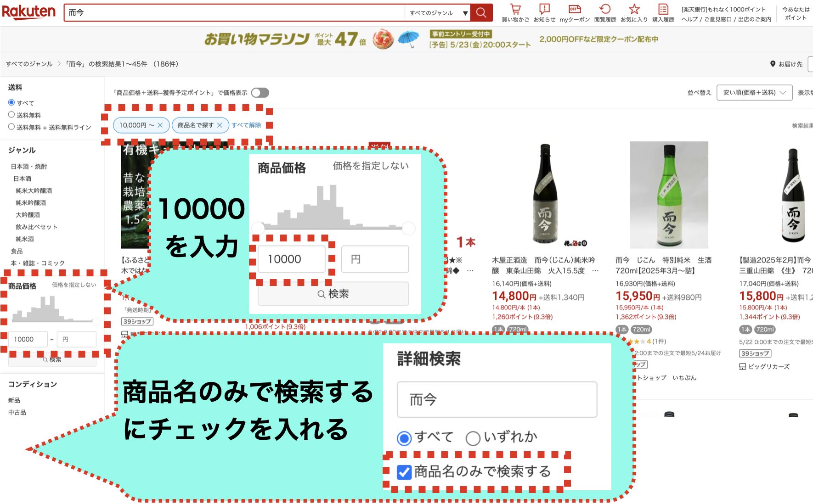The width and height of the screenshot is (813, 504).
Task: Select the 送料無料 radio button
Action: tap(11, 115)
